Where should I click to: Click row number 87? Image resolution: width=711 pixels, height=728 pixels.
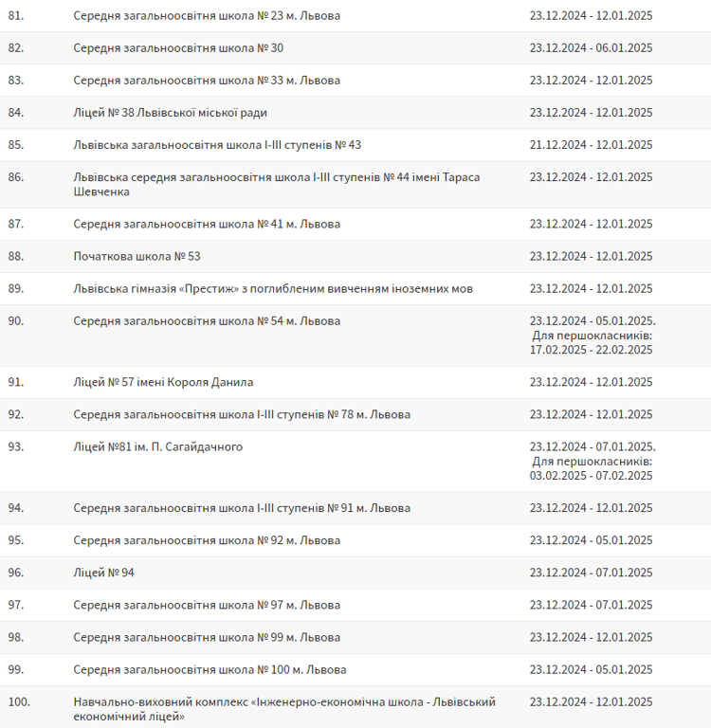click(15, 225)
